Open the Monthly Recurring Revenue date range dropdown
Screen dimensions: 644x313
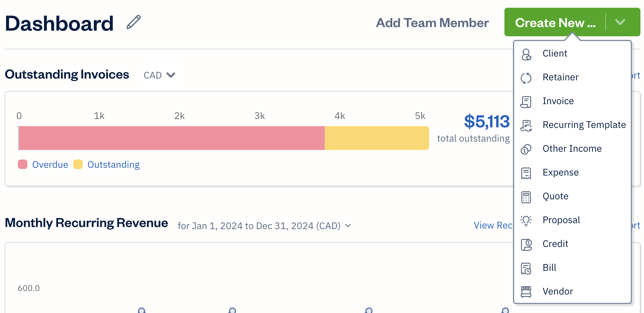coord(264,226)
